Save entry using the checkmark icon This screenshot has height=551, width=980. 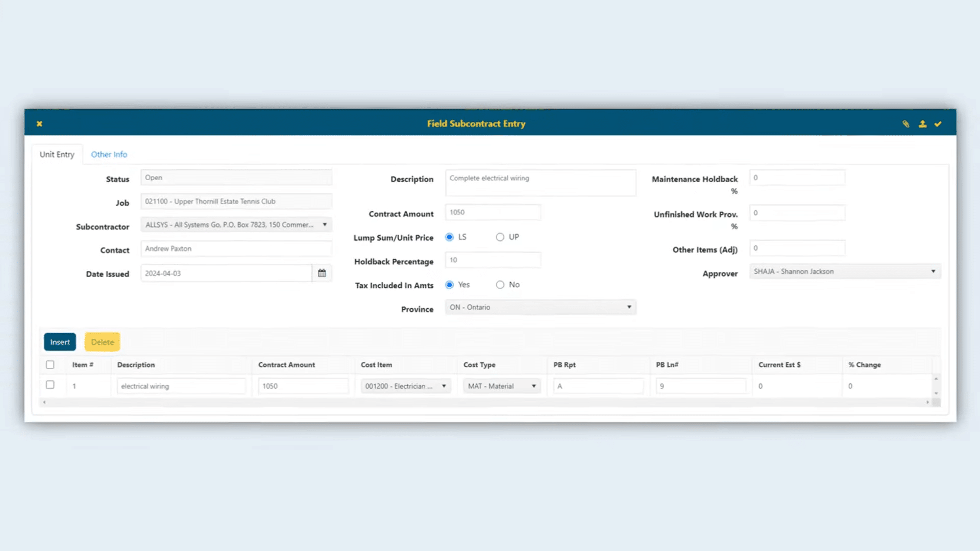pos(939,123)
